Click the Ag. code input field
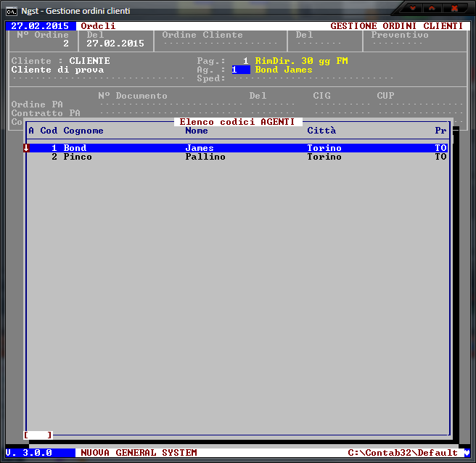The image size is (476, 463). pyautogui.click(x=240, y=70)
